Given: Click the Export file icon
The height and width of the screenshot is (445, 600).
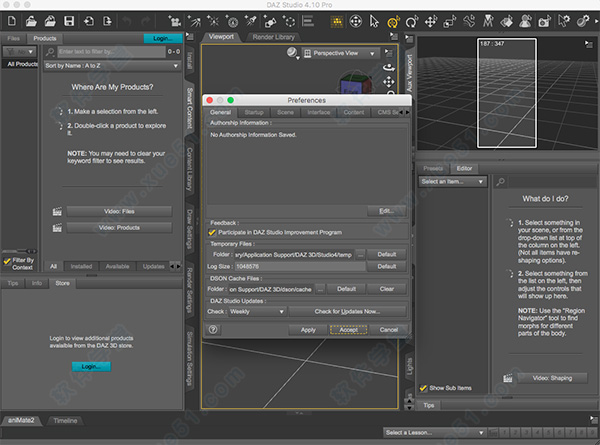Looking at the screenshot, I should pyautogui.click(x=107, y=21).
